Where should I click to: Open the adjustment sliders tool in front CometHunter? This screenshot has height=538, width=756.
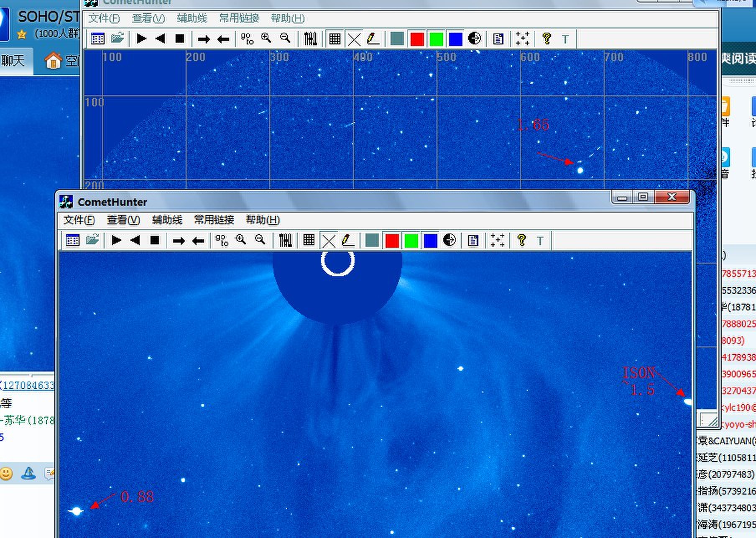[285, 241]
